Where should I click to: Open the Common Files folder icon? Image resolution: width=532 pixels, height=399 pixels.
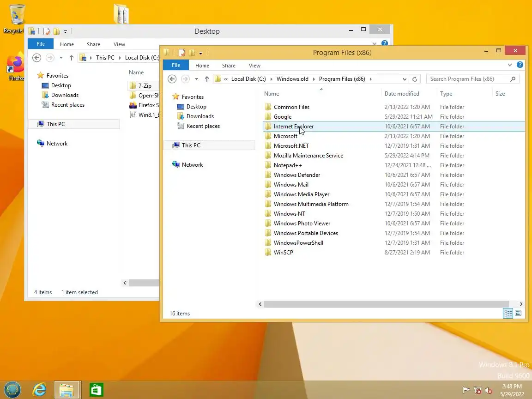coord(268,107)
